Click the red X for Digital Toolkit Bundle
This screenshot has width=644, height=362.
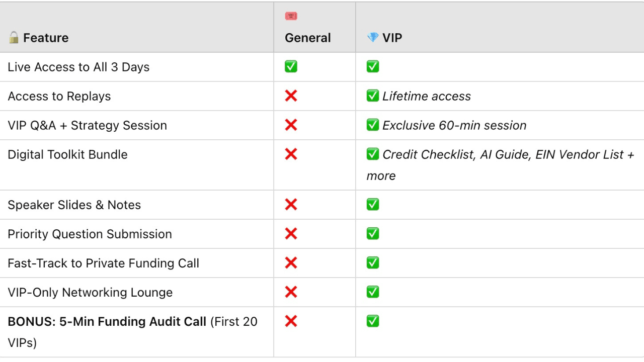[291, 154]
